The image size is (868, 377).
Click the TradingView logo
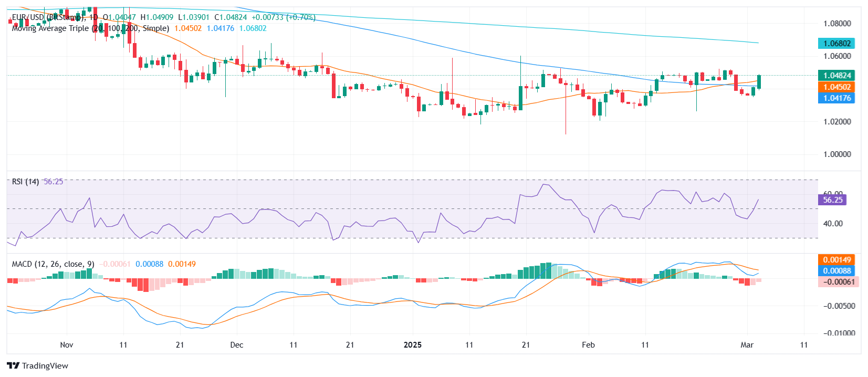(x=38, y=365)
